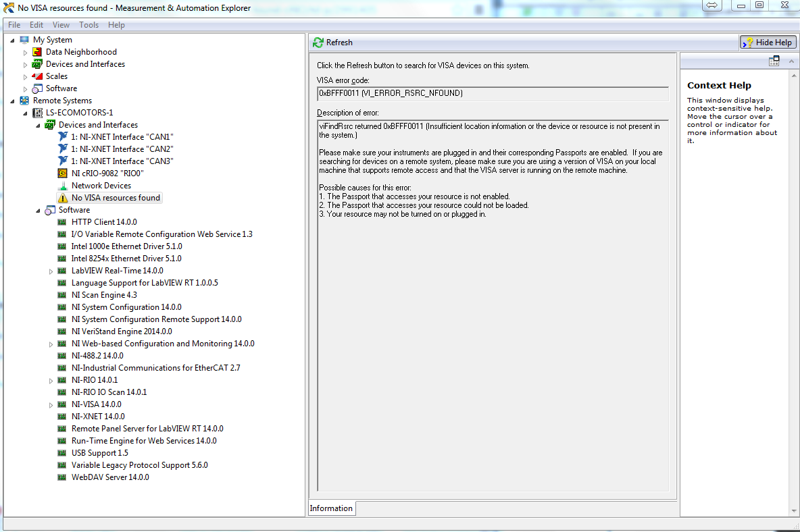The image size is (800, 532).
Task: Click the help question mark icon
Action: click(747, 43)
